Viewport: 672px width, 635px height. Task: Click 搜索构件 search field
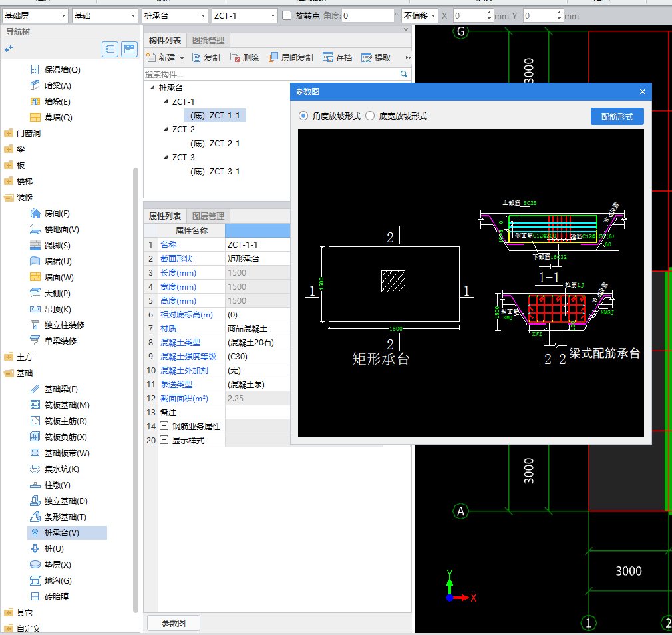pyautogui.click(x=271, y=74)
